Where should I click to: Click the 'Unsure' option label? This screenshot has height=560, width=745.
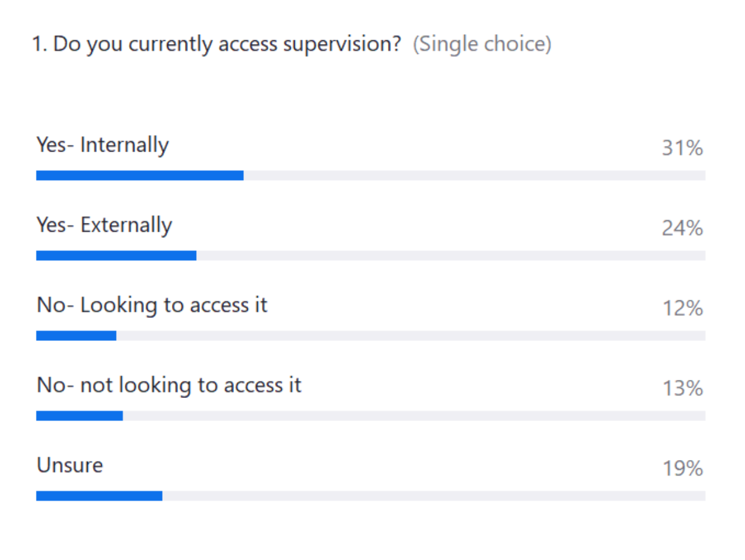tap(70, 466)
